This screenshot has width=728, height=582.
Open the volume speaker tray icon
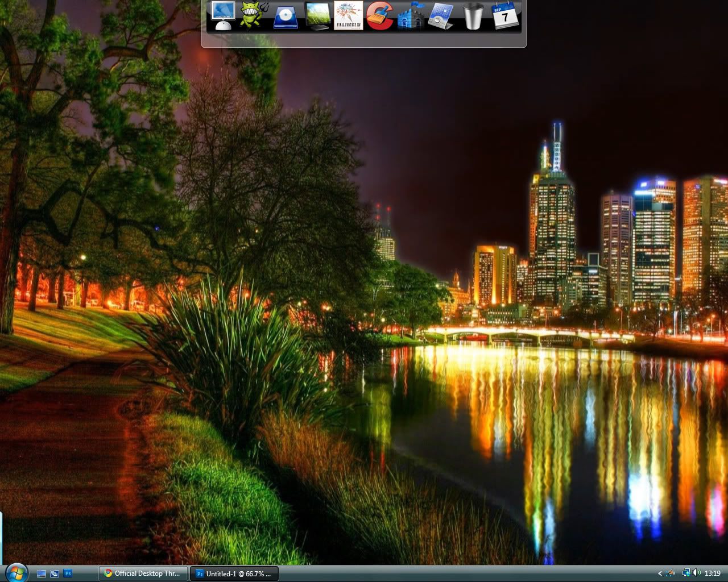(x=697, y=573)
